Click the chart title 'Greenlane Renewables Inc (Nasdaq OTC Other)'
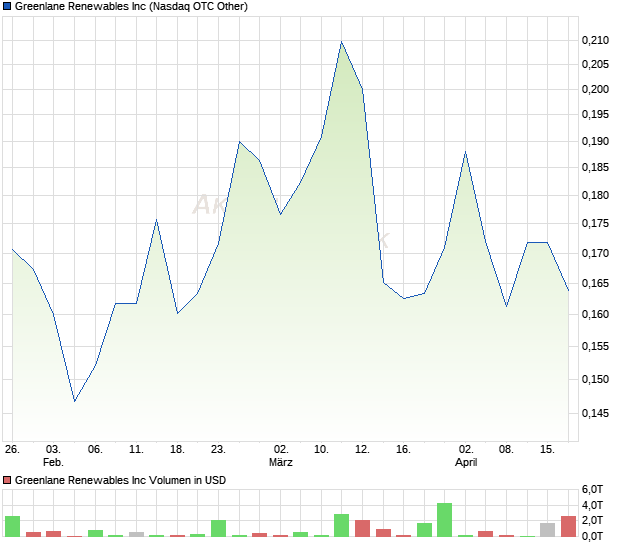The width and height of the screenshot is (620, 546). pyautogui.click(x=131, y=6)
